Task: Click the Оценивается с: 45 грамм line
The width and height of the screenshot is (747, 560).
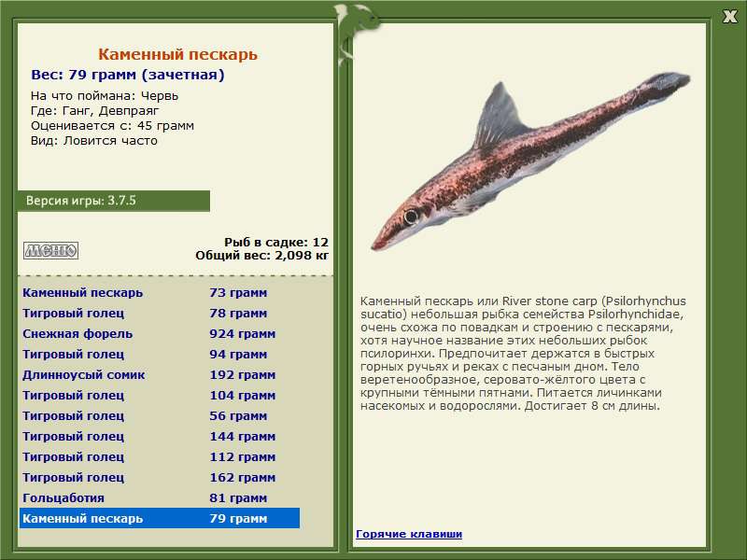Action: (112, 126)
